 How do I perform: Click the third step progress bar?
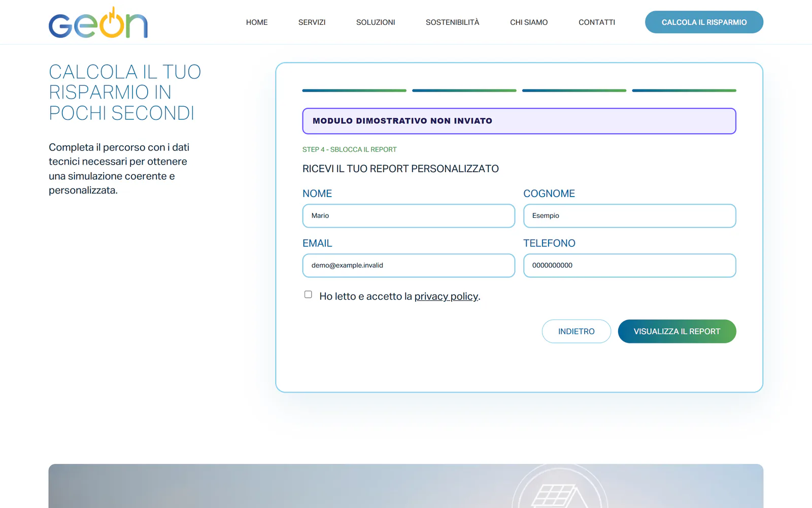pyautogui.click(x=574, y=90)
